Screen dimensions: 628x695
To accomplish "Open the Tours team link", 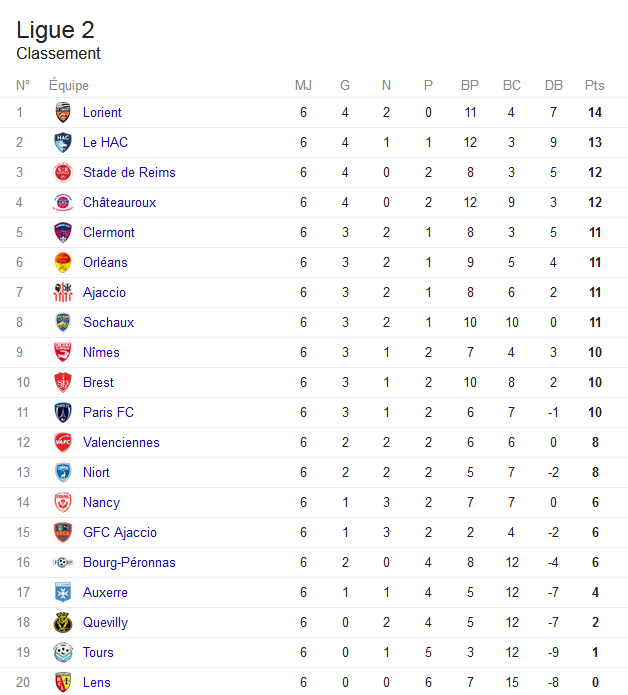I will (98, 652).
